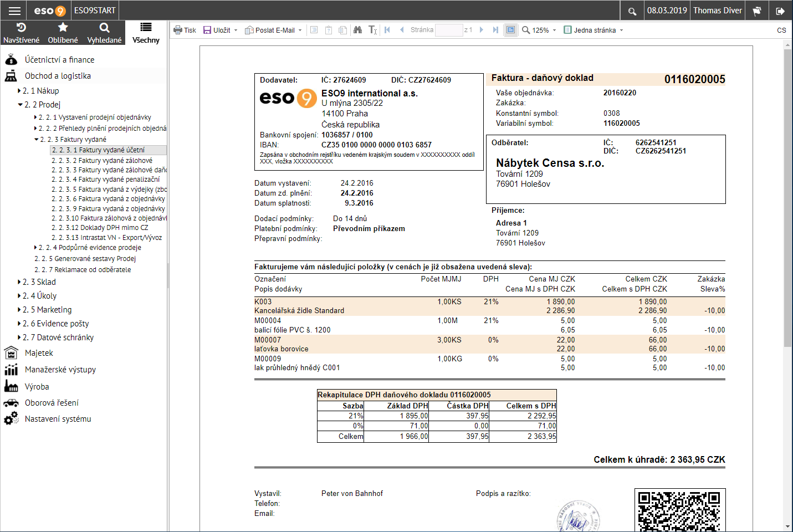
Task: Open 2.7 Datové schránky
Action: coord(58,337)
